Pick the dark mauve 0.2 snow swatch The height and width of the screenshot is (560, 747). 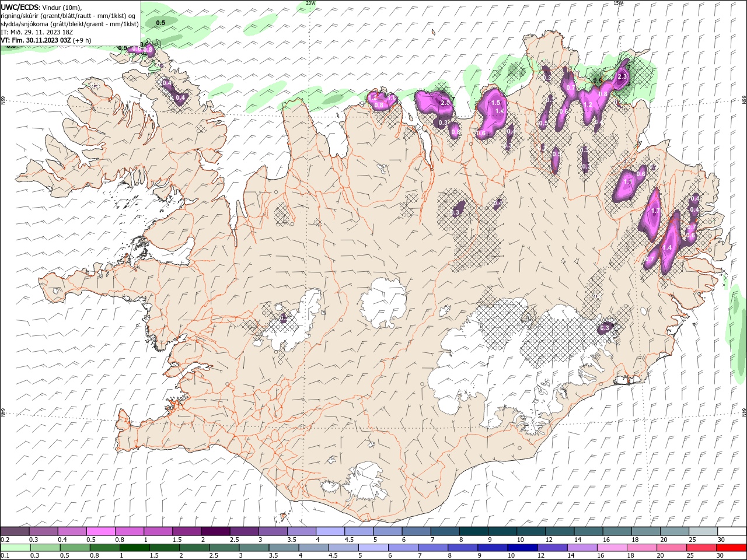point(15,531)
